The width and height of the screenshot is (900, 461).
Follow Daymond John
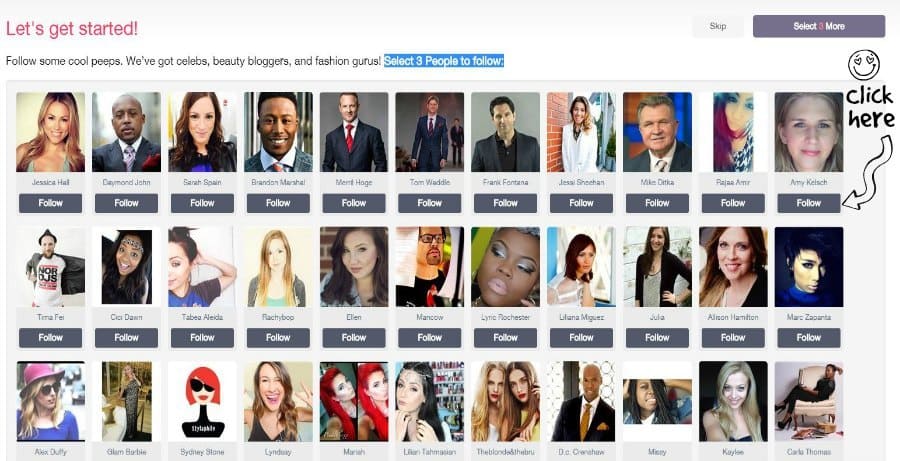point(126,203)
